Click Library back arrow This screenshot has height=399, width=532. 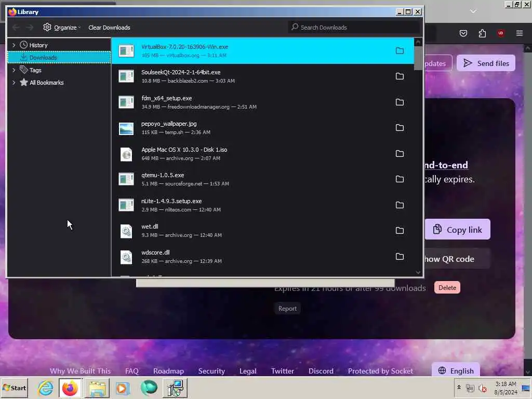tap(16, 28)
